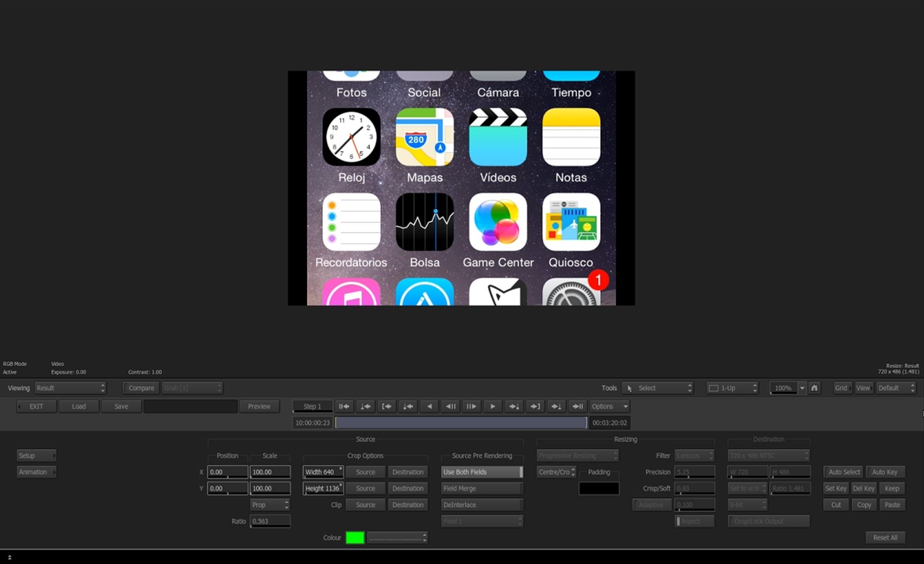Click the Home viewport reset icon
This screenshot has width=924, height=564.
point(814,388)
